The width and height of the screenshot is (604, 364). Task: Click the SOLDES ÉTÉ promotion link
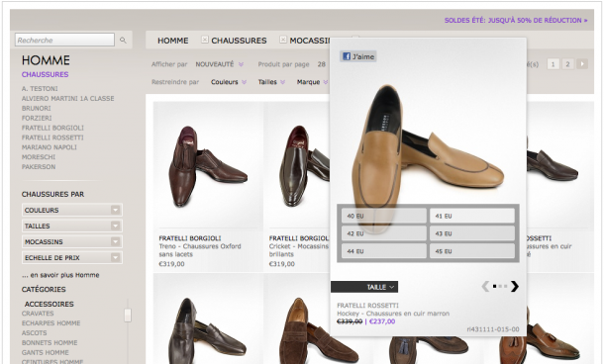pos(516,20)
